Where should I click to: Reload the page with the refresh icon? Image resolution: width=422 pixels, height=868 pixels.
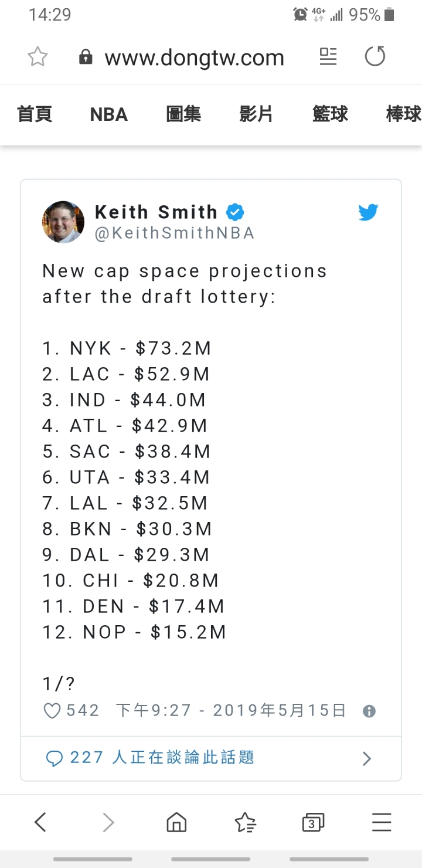(375, 57)
